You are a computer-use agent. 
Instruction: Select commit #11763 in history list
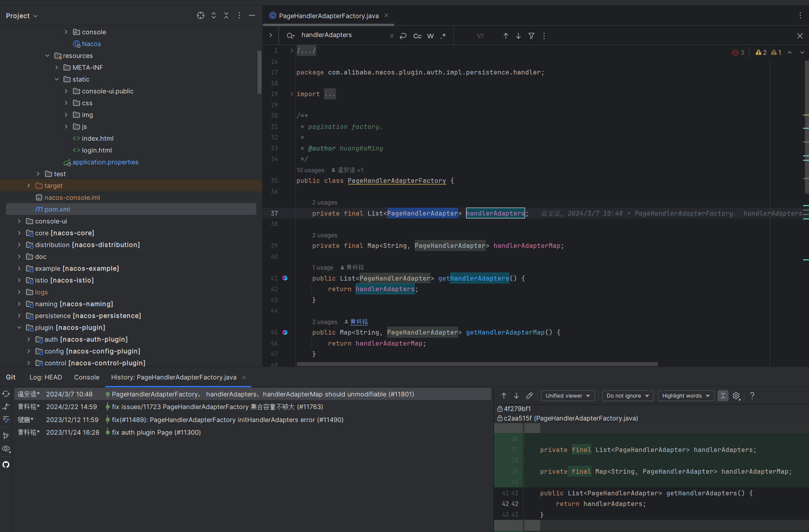pos(252,407)
